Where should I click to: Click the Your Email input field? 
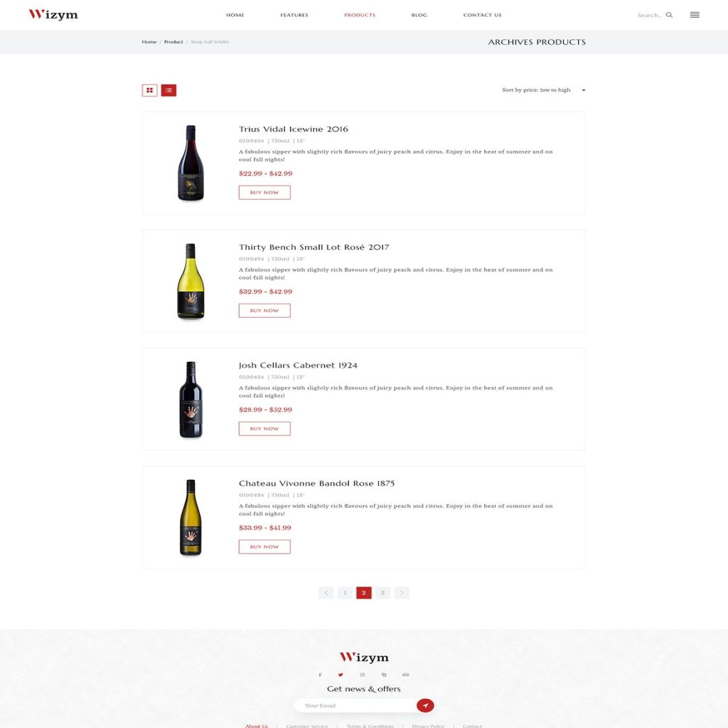coord(355,705)
